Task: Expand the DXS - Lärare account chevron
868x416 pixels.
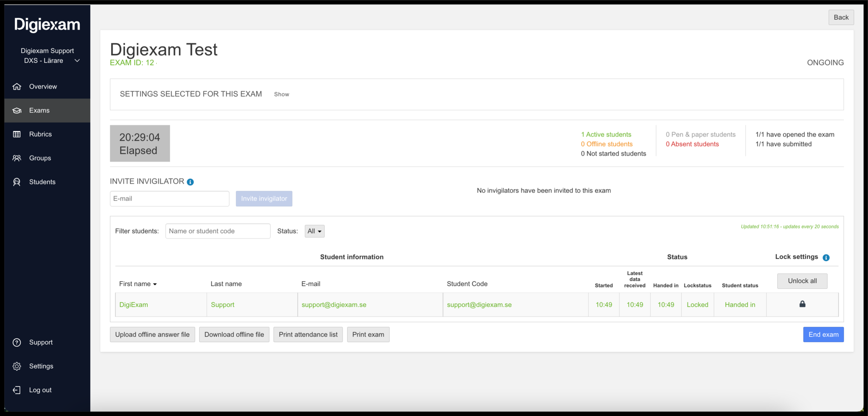Action: (x=77, y=61)
